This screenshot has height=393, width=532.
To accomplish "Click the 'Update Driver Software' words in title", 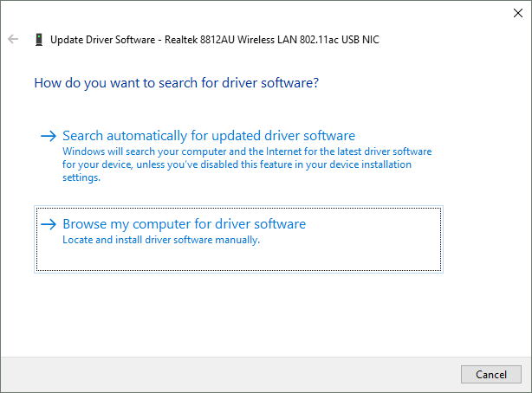I will coord(103,40).
